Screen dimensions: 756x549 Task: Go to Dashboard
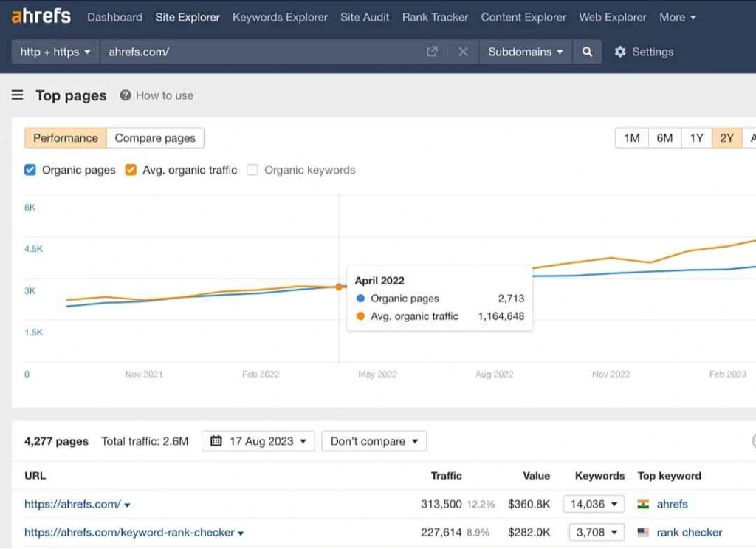[x=114, y=18]
